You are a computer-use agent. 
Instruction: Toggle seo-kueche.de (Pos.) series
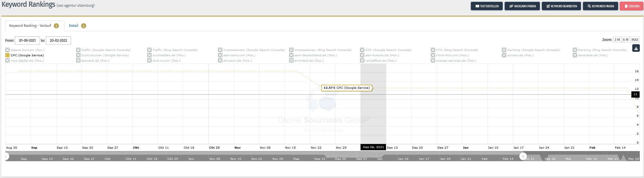[380, 55]
